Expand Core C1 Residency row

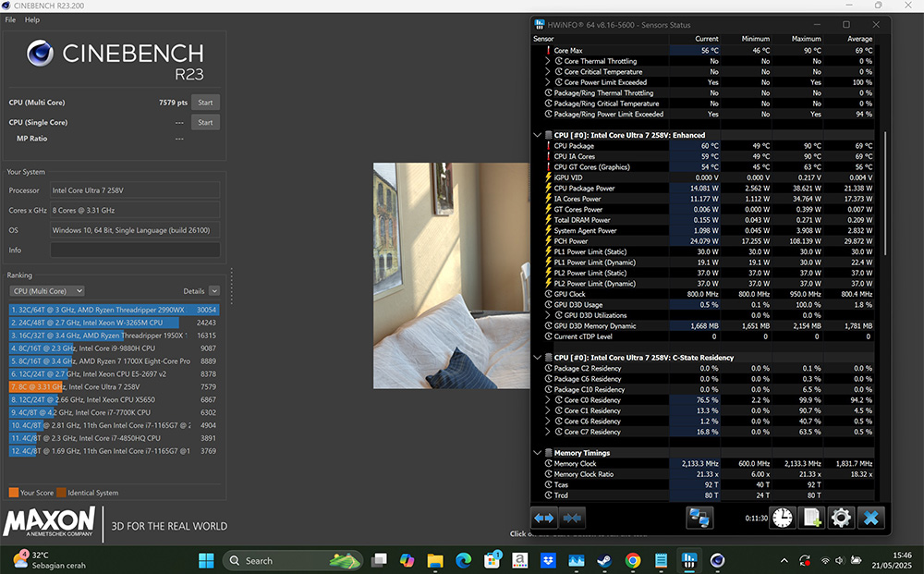point(547,410)
